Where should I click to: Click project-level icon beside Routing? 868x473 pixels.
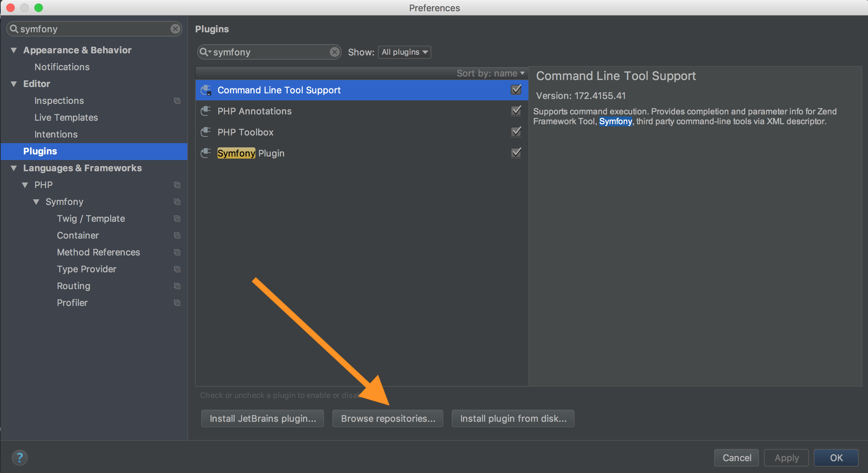tap(177, 286)
